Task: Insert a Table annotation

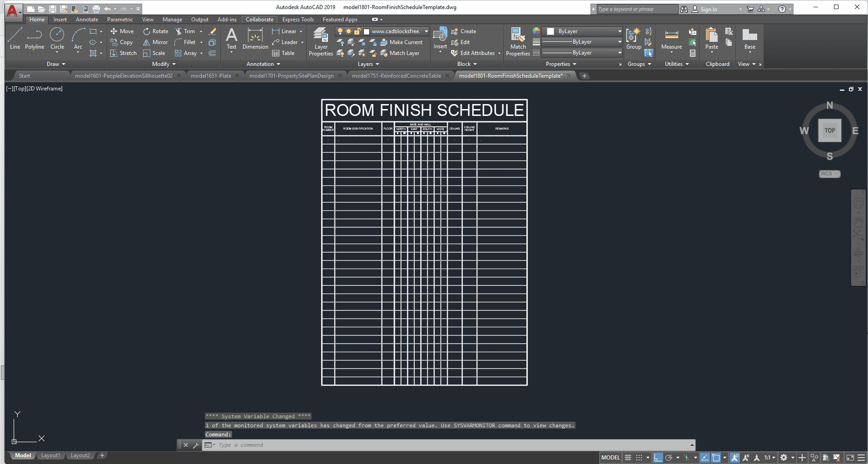Action: (283, 53)
